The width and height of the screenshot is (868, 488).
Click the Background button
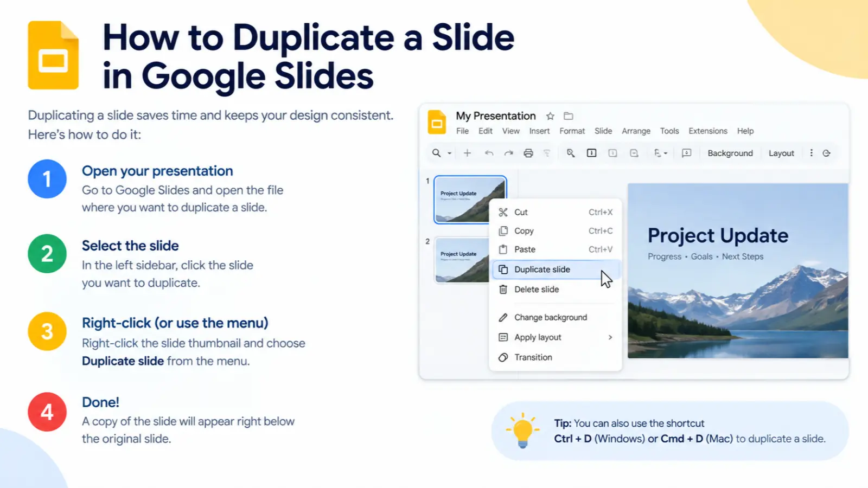coord(730,153)
